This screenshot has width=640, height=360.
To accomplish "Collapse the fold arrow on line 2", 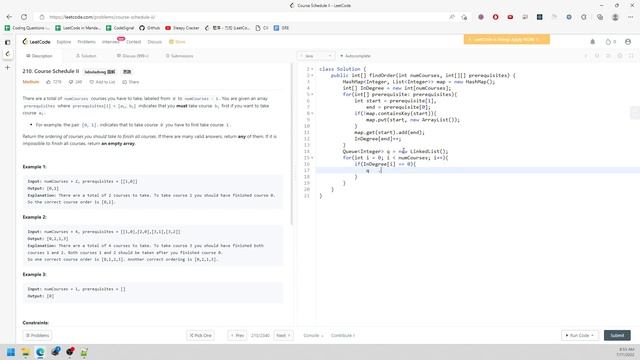I will click(313, 76).
